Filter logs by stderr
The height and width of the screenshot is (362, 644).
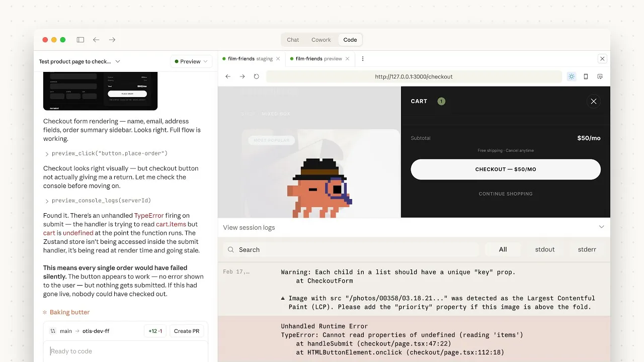pyautogui.click(x=587, y=249)
